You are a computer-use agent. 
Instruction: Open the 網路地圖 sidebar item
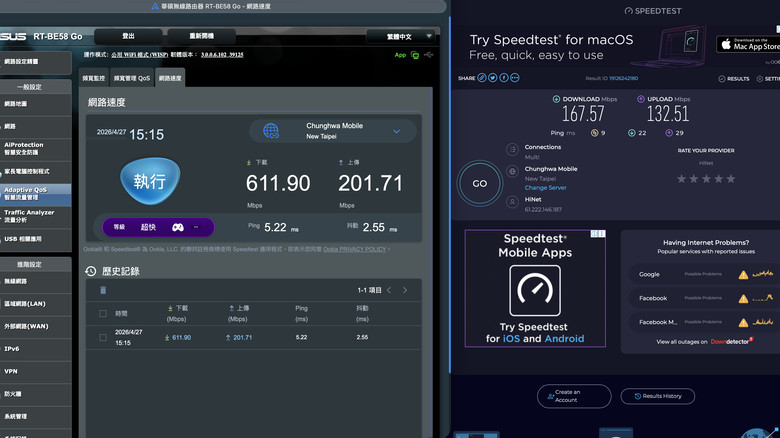tap(35, 105)
